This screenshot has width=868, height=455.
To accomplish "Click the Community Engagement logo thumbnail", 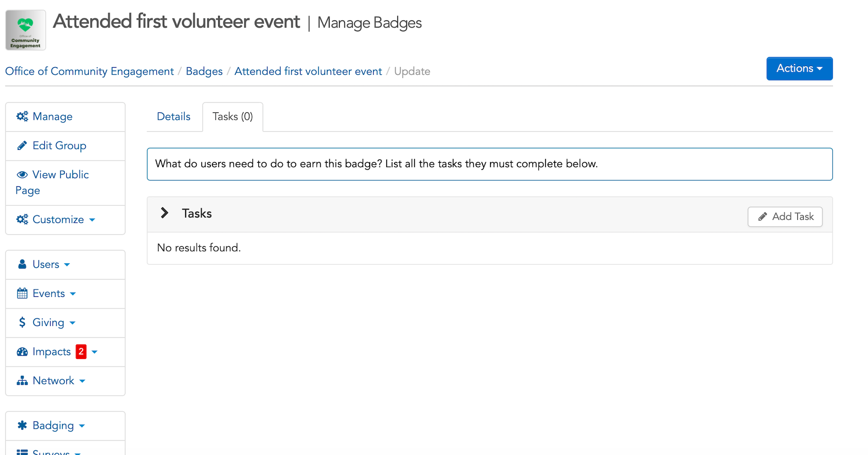I will pos(25,30).
